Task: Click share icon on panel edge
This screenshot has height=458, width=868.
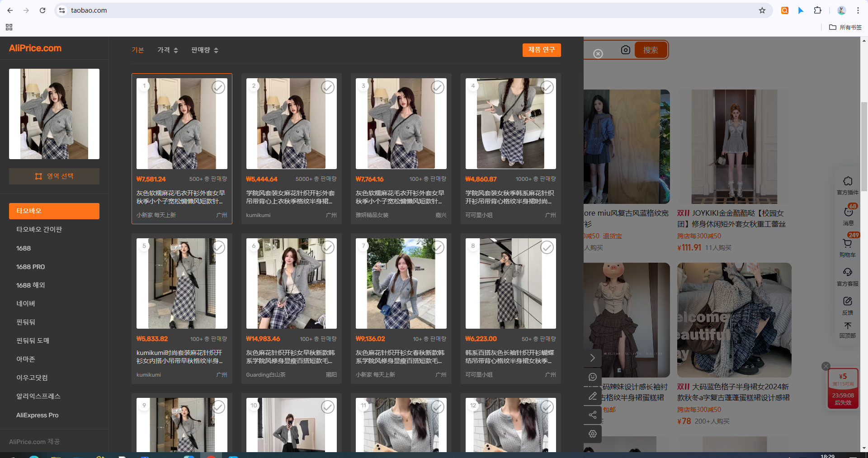Action: pyautogui.click(x=593, y=415)
